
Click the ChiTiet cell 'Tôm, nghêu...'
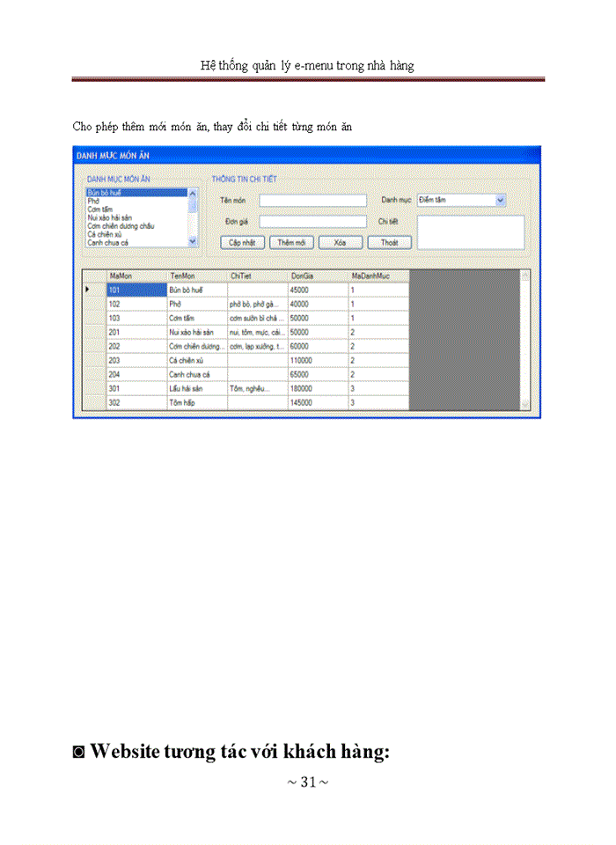258,388
